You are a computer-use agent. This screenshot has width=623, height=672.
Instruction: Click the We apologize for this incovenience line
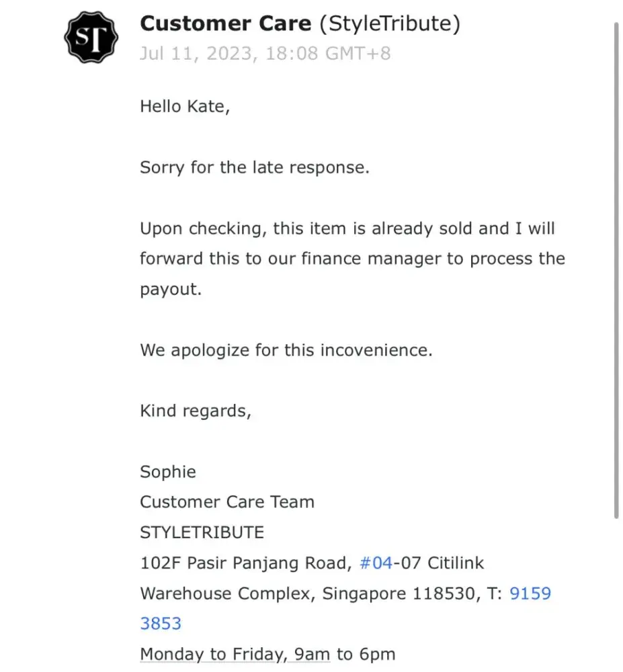pos(286,350)
